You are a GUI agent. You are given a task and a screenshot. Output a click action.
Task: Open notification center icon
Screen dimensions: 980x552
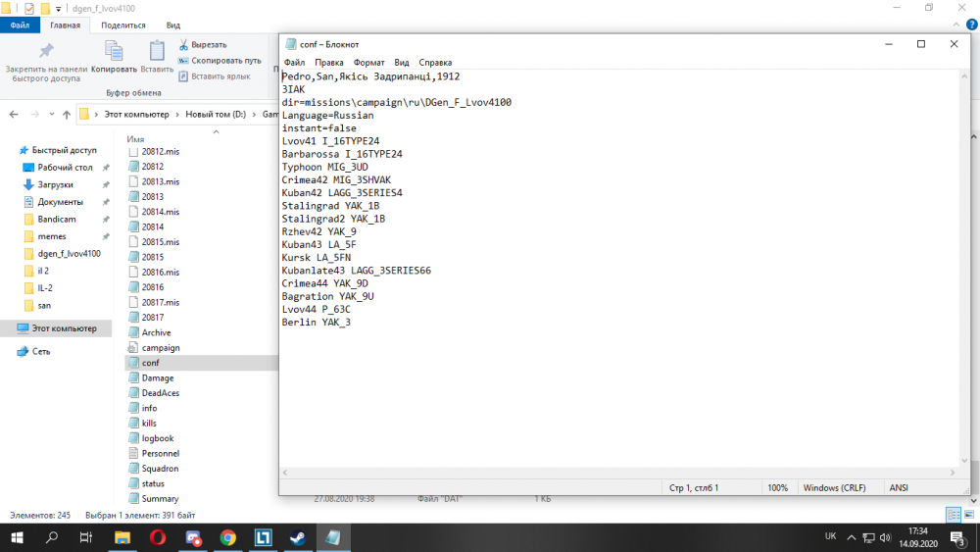click(x=958, y=537)
